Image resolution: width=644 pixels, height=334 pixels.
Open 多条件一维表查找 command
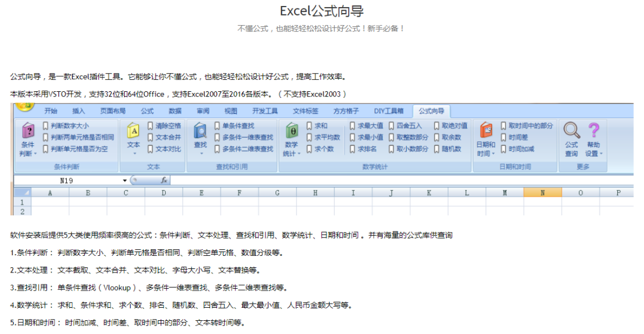(x=244, y=137)
